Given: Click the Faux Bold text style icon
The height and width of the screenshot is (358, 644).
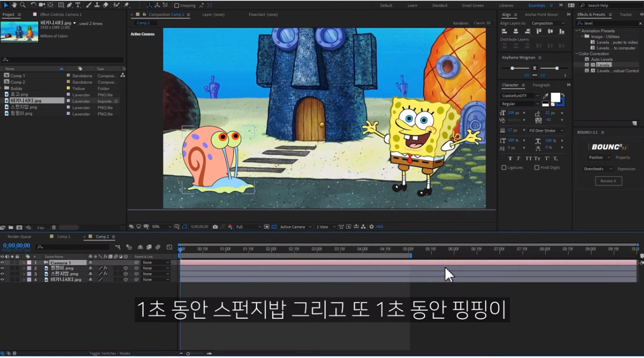Looking at the screenshot, I should pyautogui.click(x=510, y=159).
